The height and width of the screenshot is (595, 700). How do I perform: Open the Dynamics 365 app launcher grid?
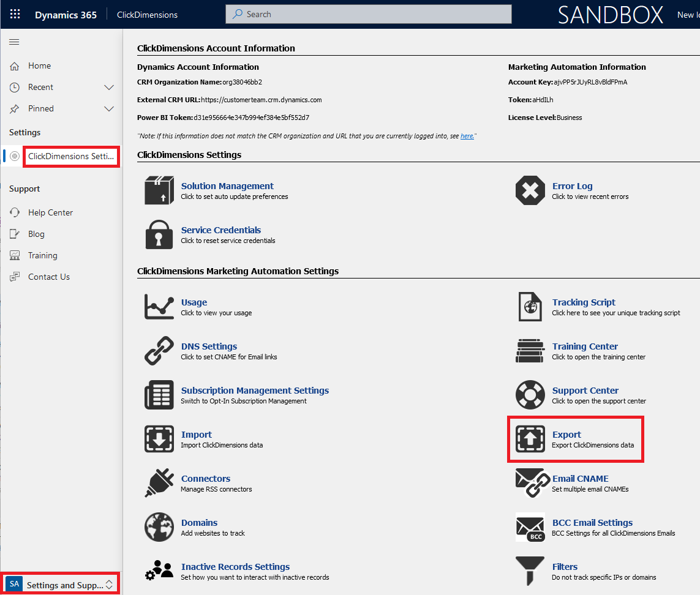click(15, 14)
